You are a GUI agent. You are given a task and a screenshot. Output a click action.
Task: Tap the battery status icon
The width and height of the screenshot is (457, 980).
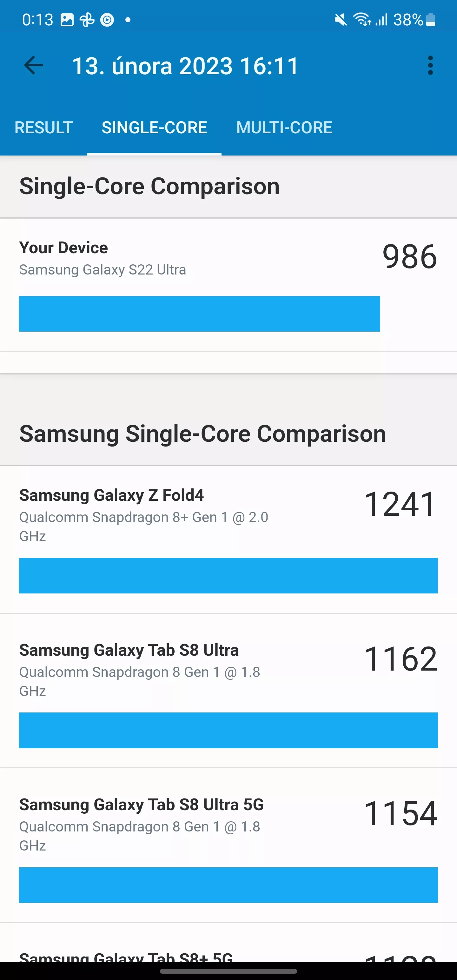(x=430, y=19)
